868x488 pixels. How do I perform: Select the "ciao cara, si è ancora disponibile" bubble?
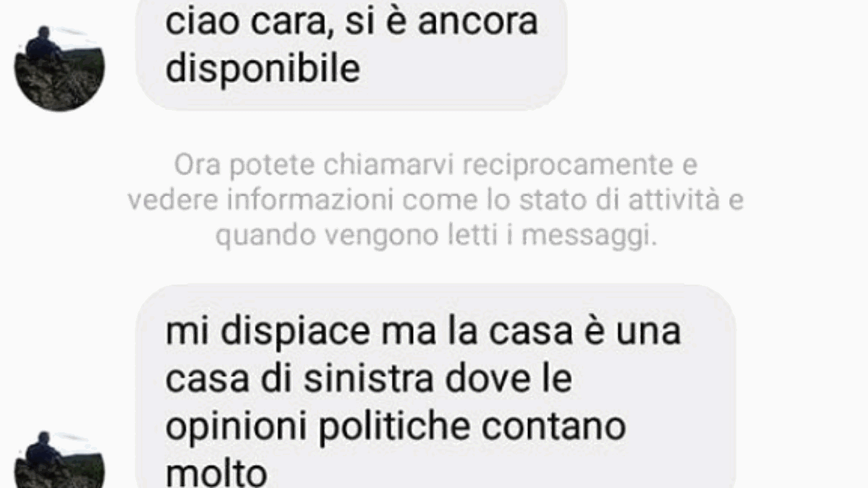352,54
